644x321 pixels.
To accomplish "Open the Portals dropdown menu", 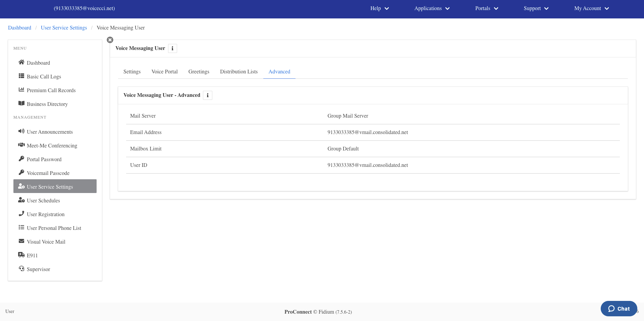I will click(x=487, y=8).
